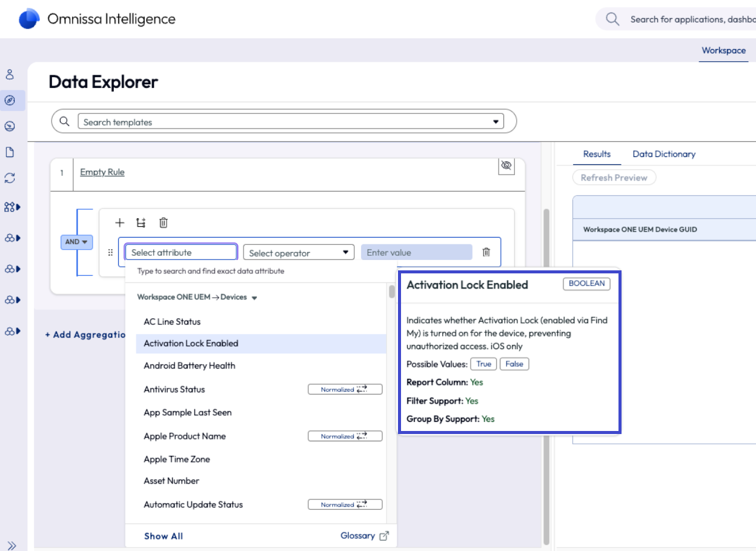This screenshot has height=551, width=756.
Task: Click the query builder vertical scrollbar
Action: coord(546,376)
